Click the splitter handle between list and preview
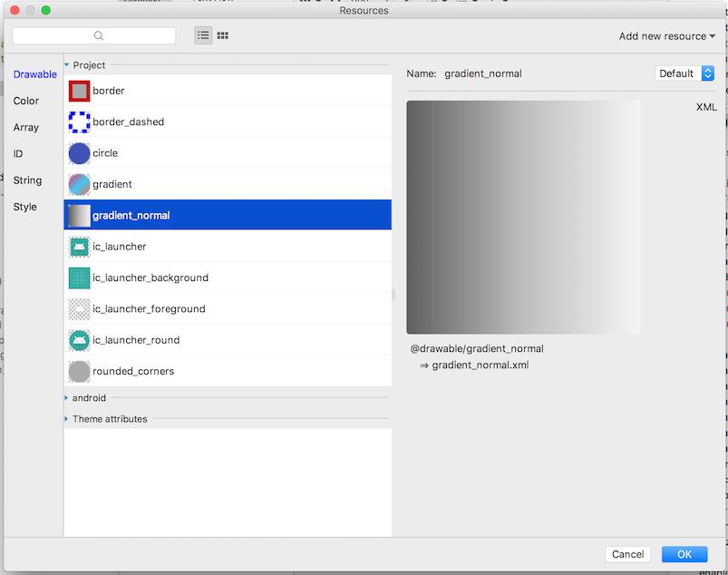The height and width of the screenshot is (575, 728). (393, 294)
